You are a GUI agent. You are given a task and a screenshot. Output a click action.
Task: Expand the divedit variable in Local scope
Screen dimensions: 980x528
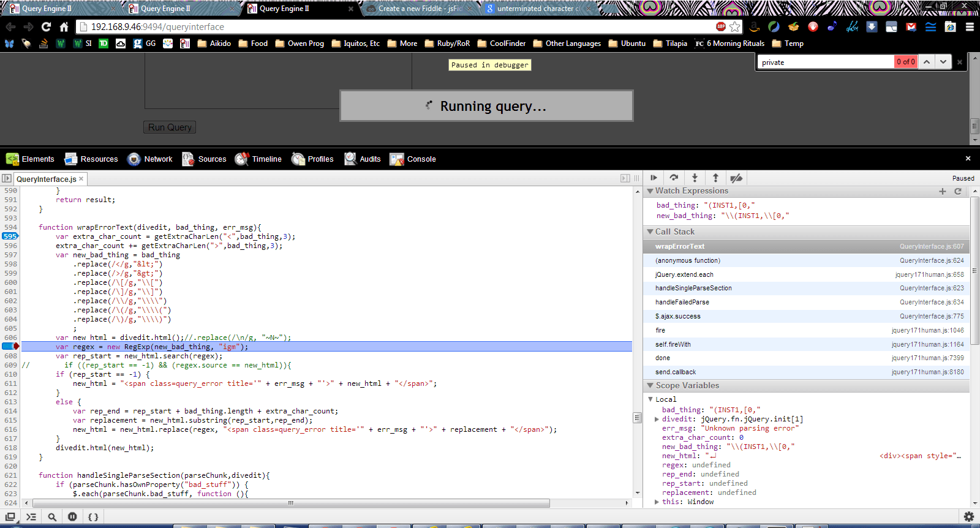click(x=657, y=420)
